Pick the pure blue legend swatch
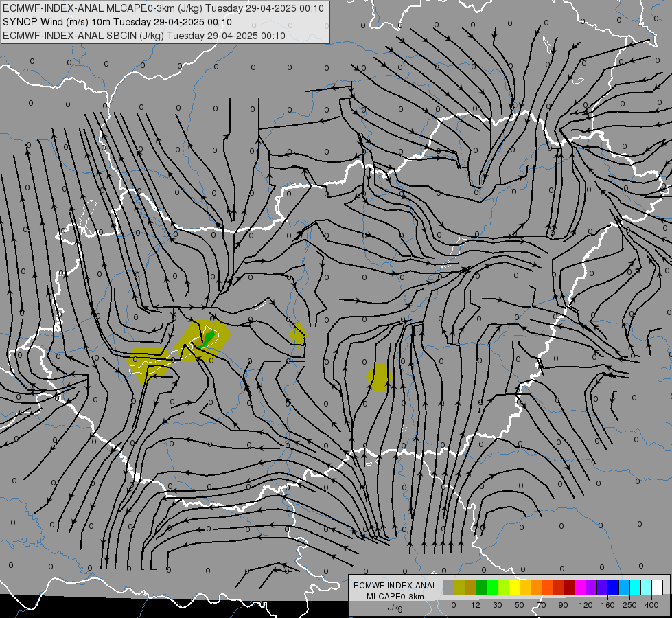672x618 pixels. point(613,588)
